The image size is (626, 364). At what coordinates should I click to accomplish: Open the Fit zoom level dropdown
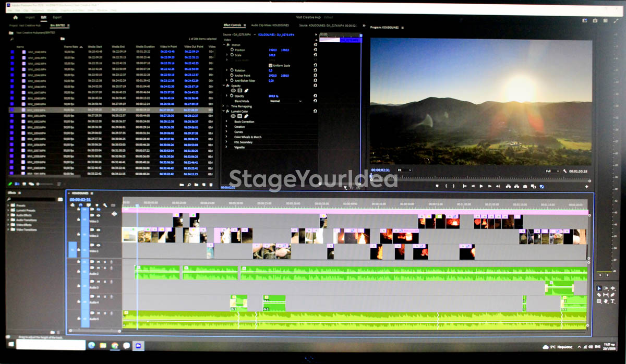(x=405, y=170)
